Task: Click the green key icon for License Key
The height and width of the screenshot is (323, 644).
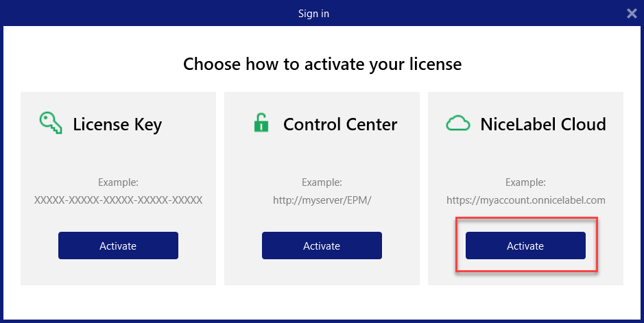Action: pos(50,124)
